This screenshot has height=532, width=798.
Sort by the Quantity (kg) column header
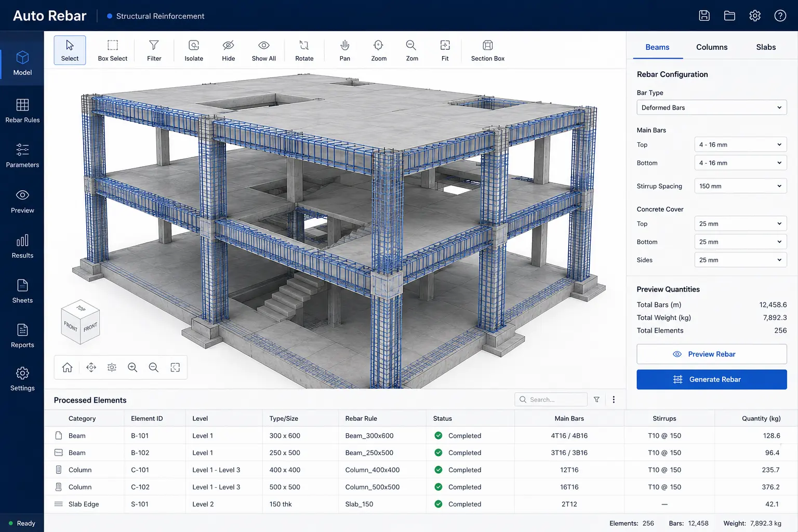pos(761,418)
